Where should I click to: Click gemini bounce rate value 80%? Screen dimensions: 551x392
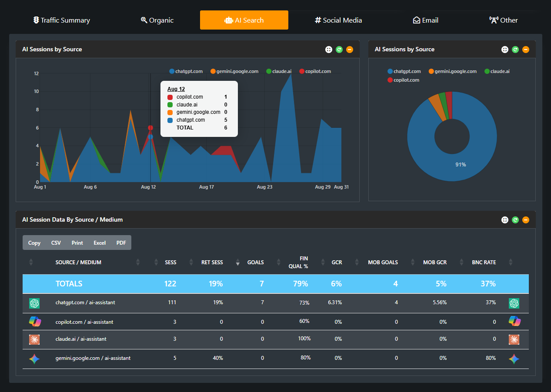tap(491, 358)
